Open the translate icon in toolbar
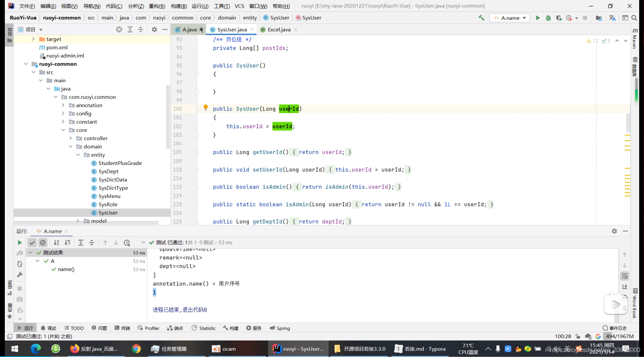 612,18
